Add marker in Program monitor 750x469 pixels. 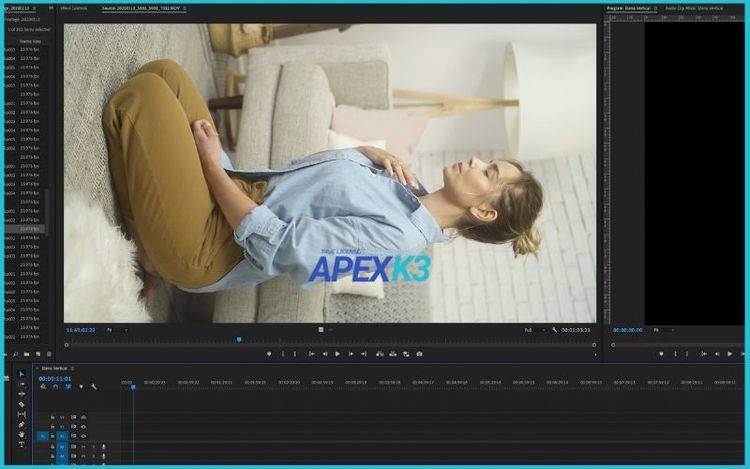662,354
